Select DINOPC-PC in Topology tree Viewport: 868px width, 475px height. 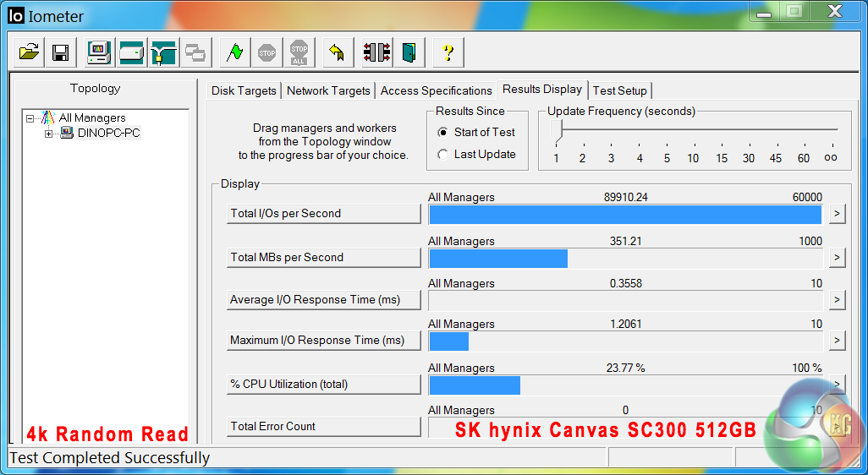(108, 133)
